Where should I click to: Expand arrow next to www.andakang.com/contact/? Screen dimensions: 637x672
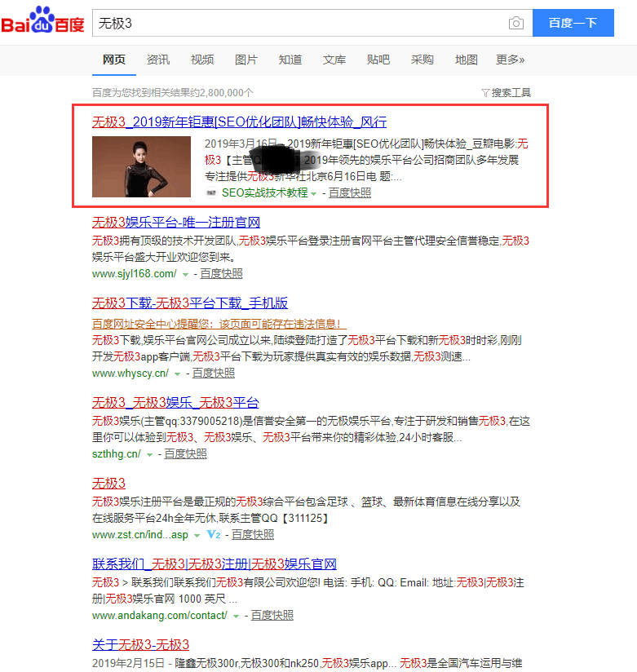coord(236,616)
